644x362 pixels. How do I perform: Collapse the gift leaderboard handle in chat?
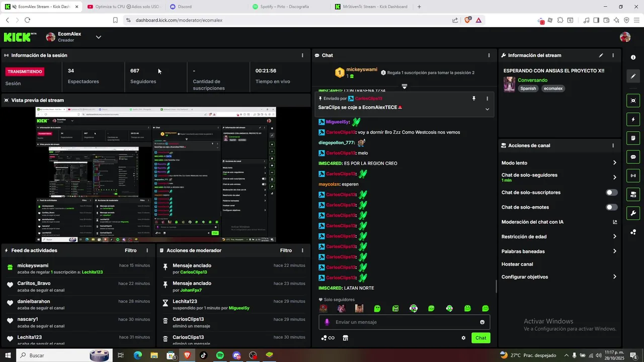[404, 86]
